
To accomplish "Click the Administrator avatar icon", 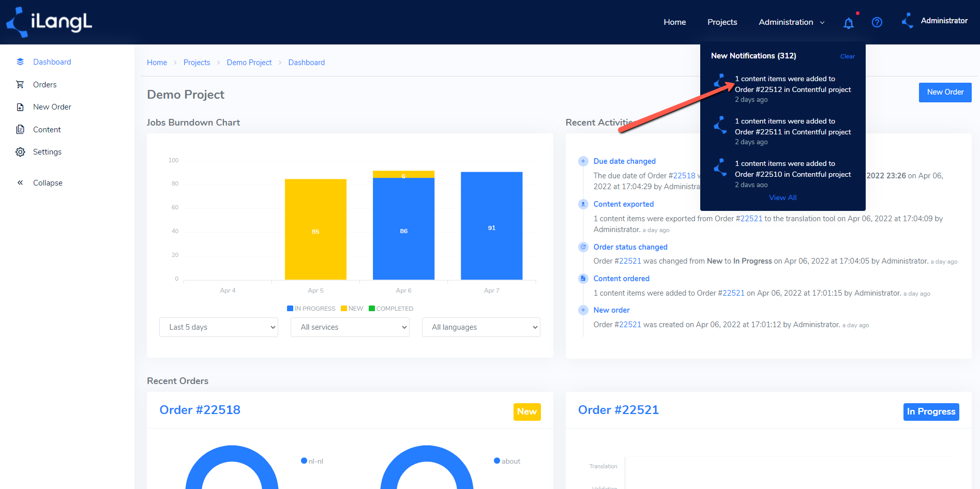I will 908,21.
